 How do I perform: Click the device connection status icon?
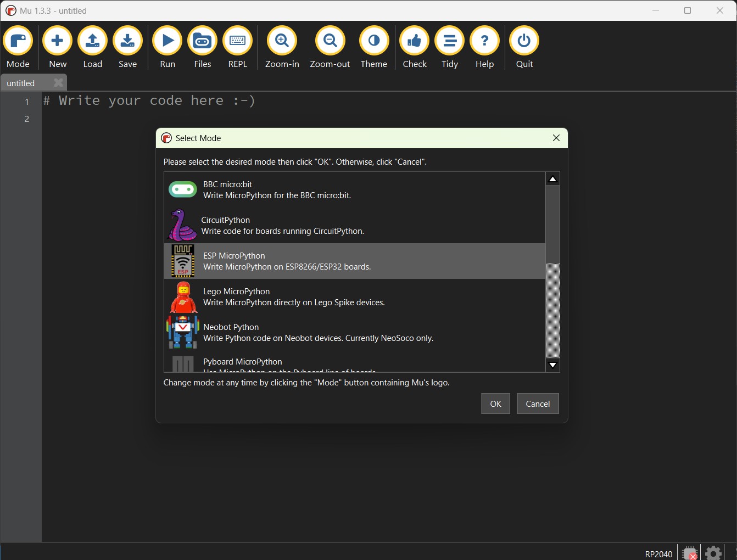coord(690,553)
